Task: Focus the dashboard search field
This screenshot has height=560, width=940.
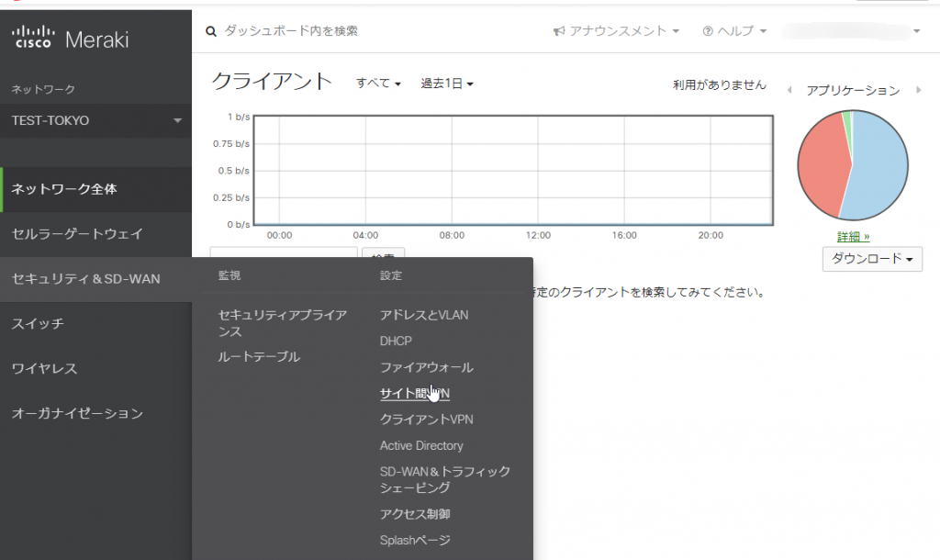Action: point(291,31)
